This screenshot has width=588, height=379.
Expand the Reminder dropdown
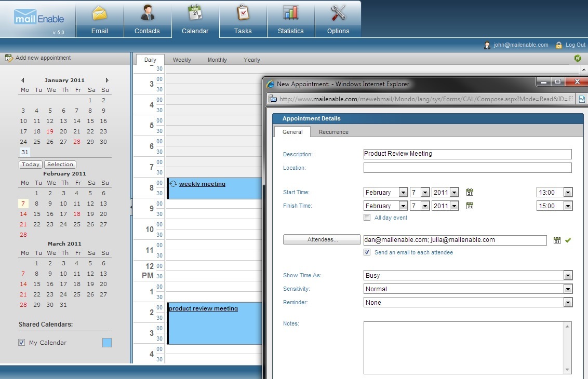tap(568, 303)
